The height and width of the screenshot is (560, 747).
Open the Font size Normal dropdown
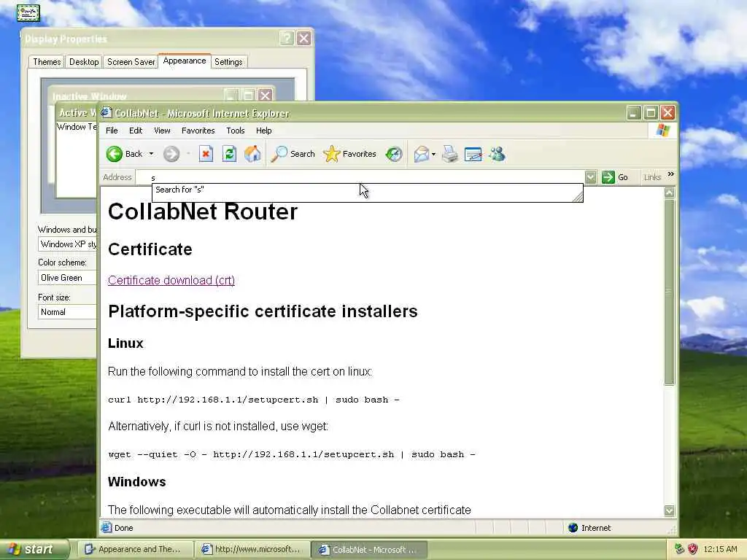click(67, 312)
